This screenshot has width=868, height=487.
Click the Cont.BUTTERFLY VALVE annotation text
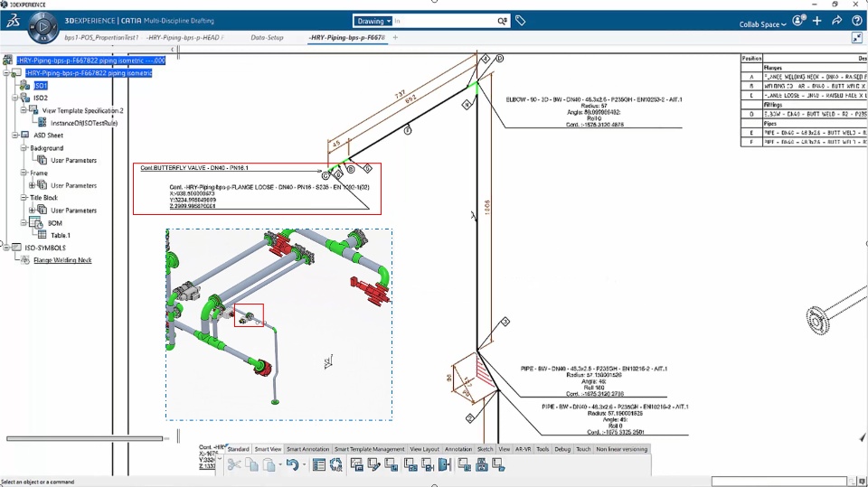click(x=194, y=168)
